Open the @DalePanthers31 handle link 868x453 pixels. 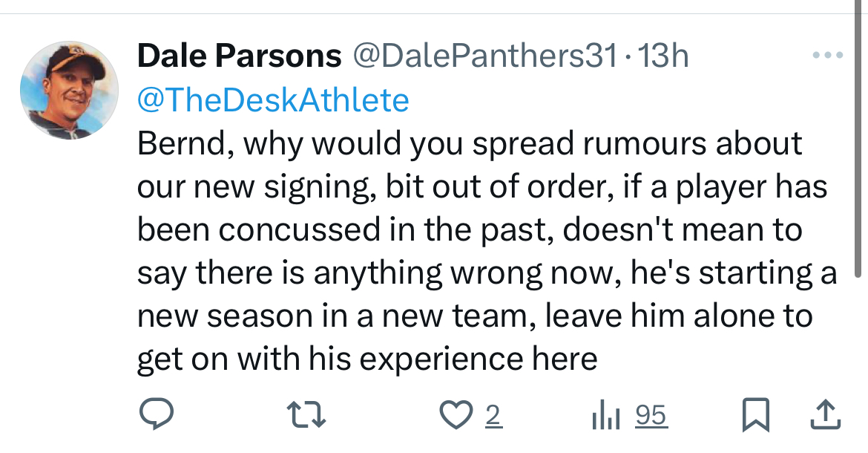(484, 56)
